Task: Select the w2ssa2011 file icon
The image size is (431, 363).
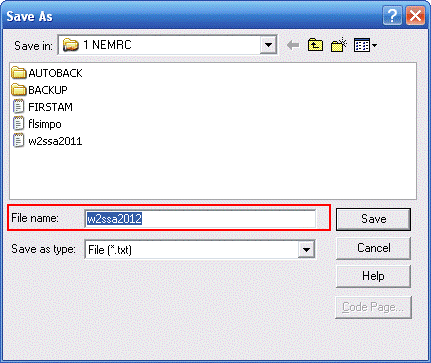Action: pos(18,141)
